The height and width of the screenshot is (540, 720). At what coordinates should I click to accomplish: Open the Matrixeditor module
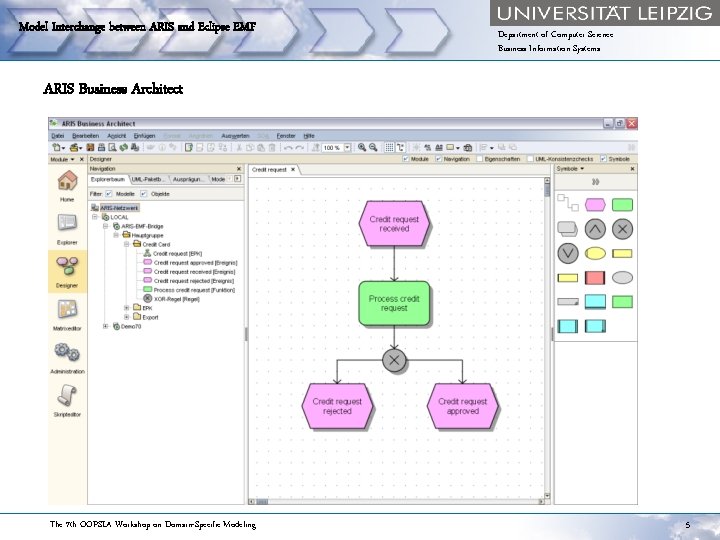pyautogui.click(x=67, y=315)
